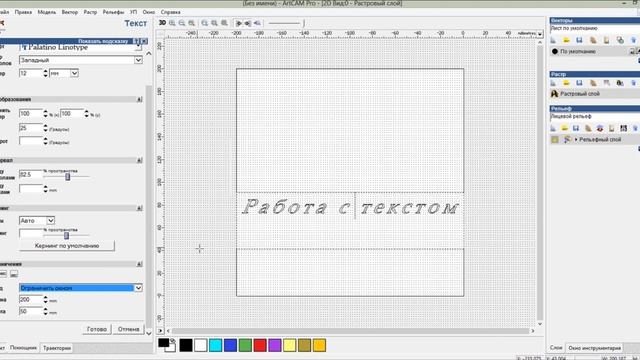Click the folder icon in Vectors panel

(566, 40)
